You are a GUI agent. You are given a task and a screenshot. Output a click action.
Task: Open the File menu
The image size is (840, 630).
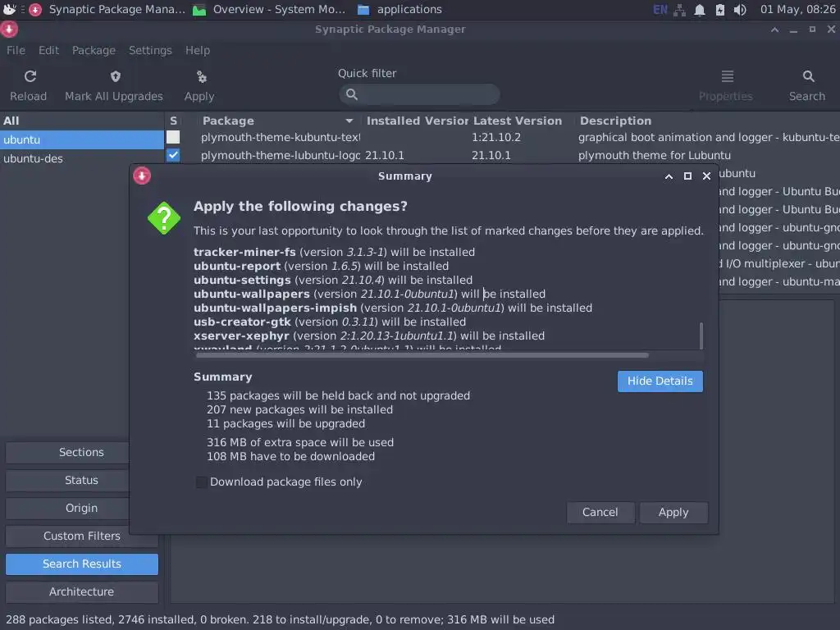tap(16, 50)
